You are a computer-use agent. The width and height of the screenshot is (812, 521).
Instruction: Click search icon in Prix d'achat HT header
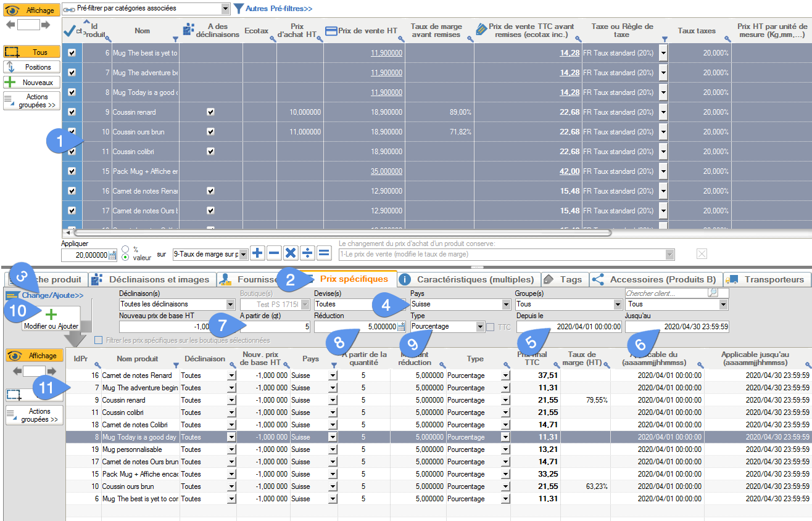pyautogui.click(x=320, y=39)
